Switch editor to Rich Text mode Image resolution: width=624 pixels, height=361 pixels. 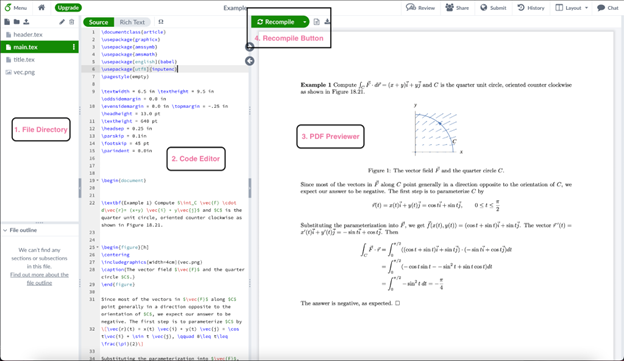tap(132, 22)
